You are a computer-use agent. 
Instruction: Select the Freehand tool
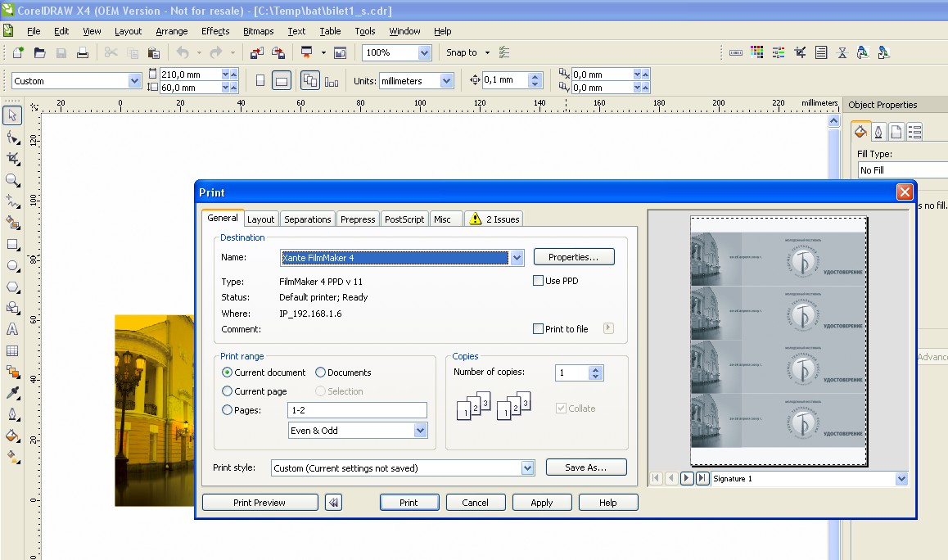click(x=12, y=201)
